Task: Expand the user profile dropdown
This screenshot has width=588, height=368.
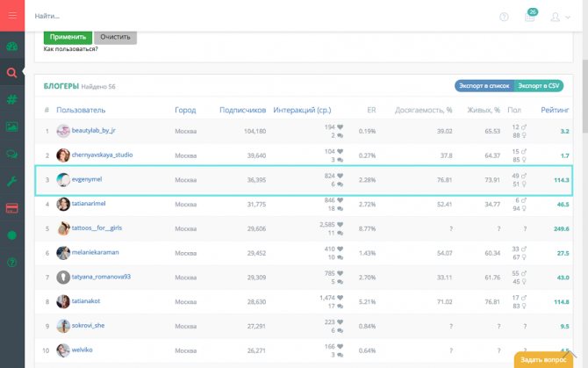Action: coord(559,17)
